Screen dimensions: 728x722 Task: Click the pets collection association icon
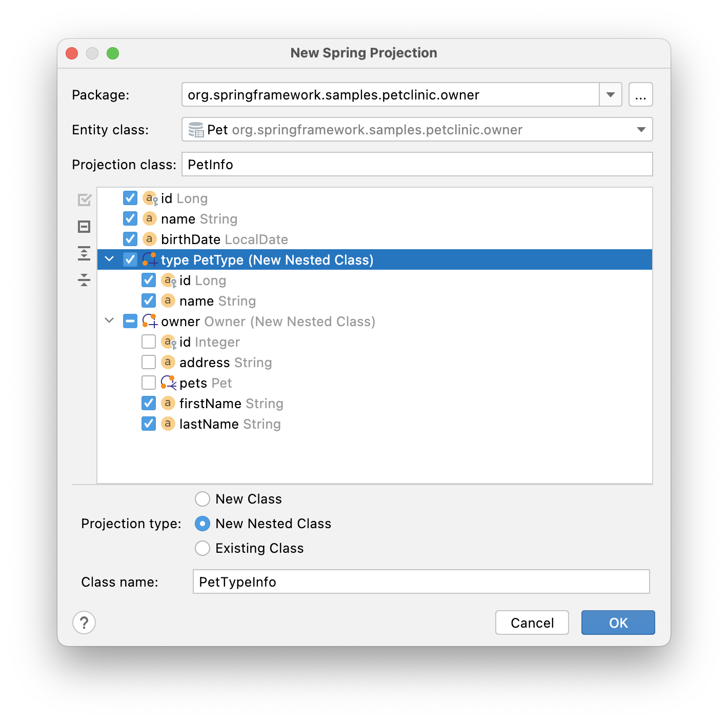coord(168,383)
